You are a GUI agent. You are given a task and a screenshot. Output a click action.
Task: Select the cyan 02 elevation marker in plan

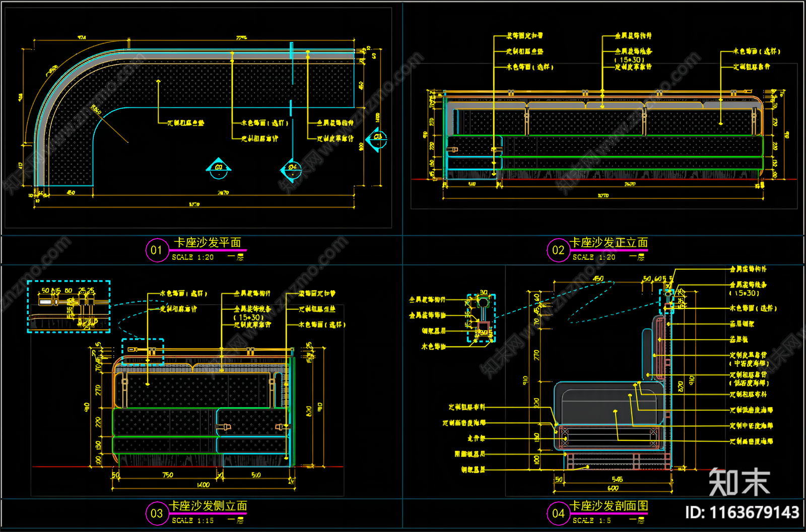click(219, 168)
